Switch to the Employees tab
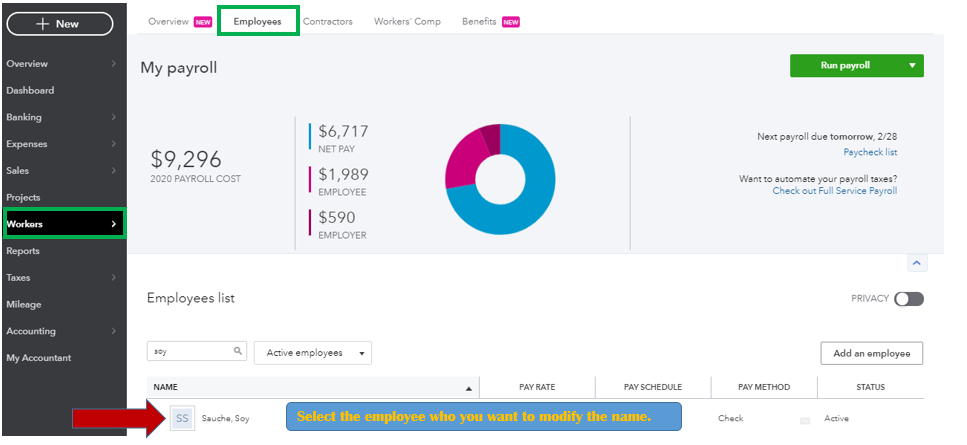Image resolution: width=967 pixels, height=445 pixels. (x=257, y=22)
